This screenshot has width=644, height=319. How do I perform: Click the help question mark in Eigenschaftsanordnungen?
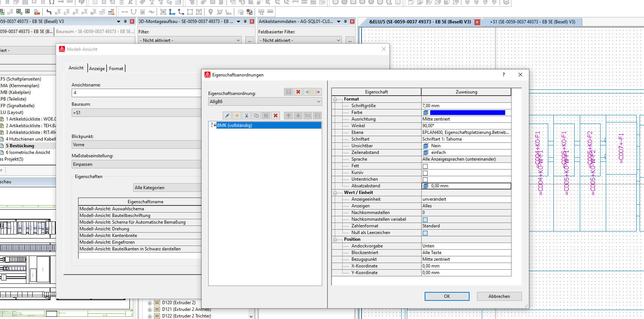[504, 75]
